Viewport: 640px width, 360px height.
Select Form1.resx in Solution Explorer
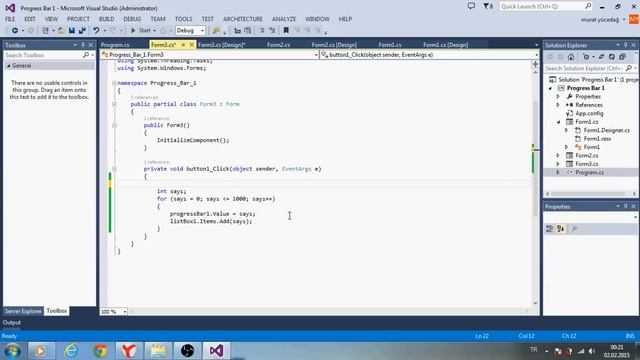[597, 139]
